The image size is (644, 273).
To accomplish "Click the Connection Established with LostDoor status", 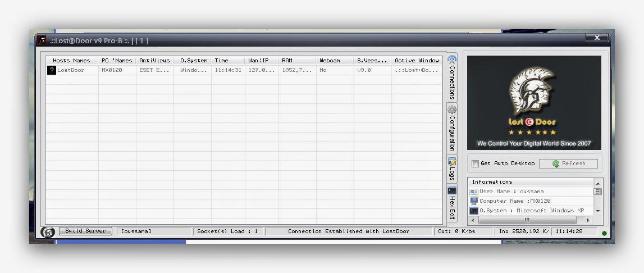I will coord(349,231).
